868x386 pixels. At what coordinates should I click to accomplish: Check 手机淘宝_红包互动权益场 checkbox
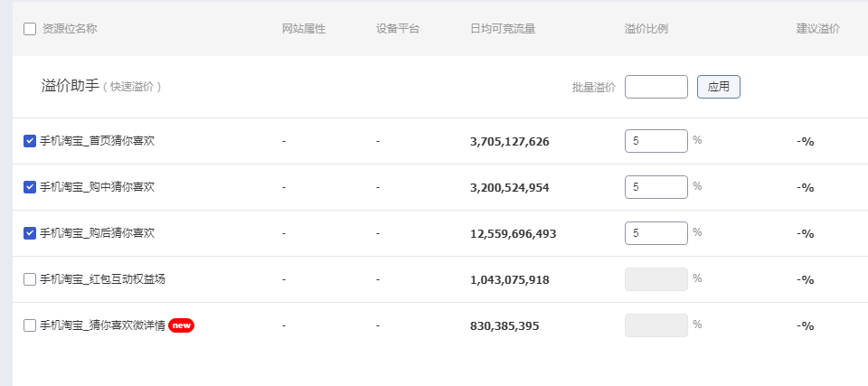click(30, 279)
